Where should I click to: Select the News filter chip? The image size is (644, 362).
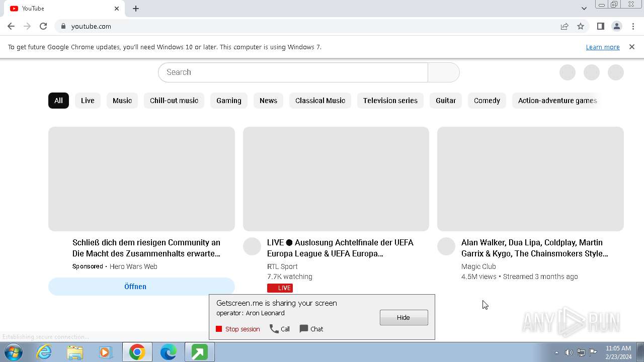pyautogui.click(x=268, y=101)
